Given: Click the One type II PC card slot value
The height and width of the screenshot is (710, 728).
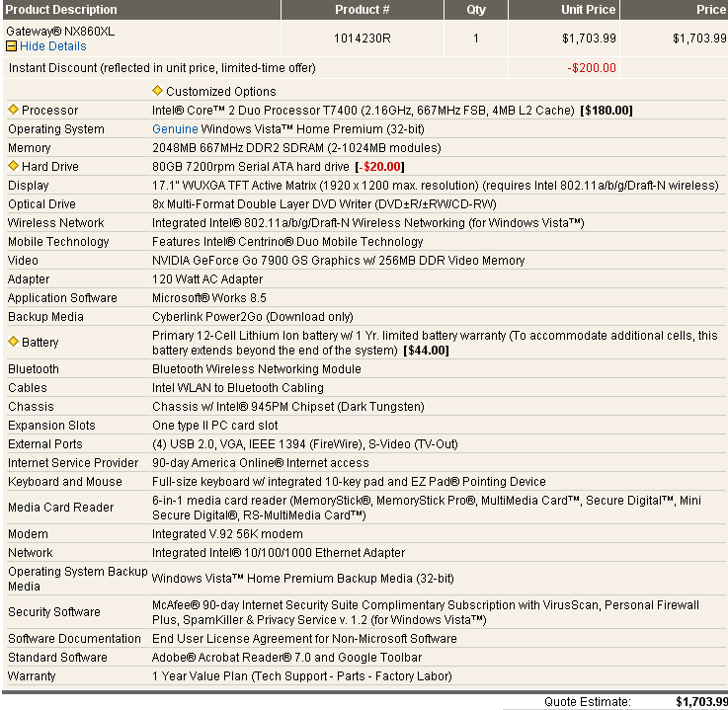Looking at the screenshot, I should pos(215,425).
